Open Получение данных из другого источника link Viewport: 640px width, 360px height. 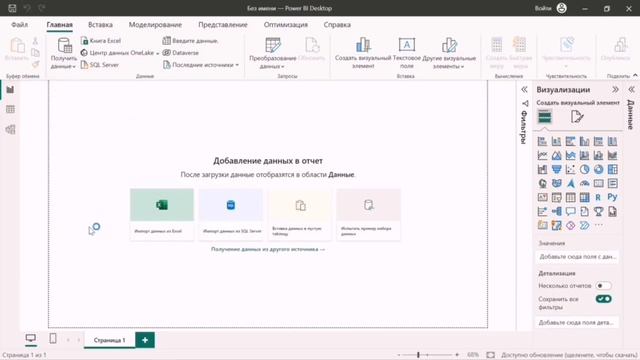[268, 249]
